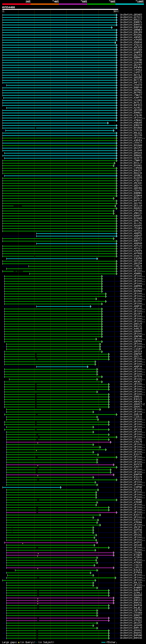146x644 pixels.
Task: Select the UniRef100_O04472 hit label
Action: coord(131,256)
